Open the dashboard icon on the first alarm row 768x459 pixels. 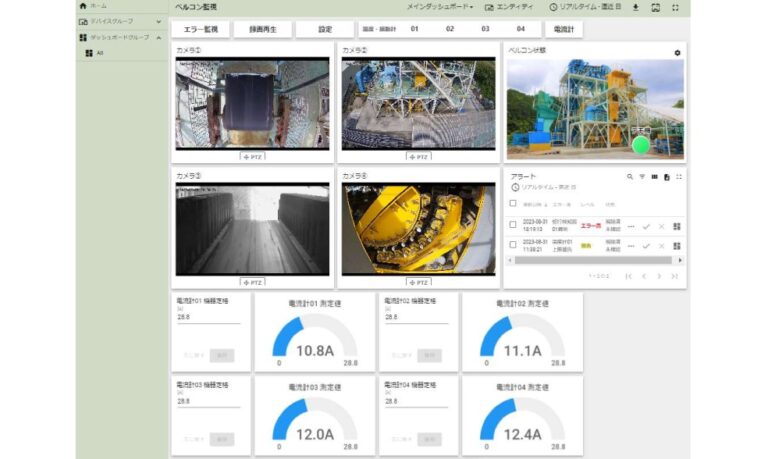[x=677, y=226]
